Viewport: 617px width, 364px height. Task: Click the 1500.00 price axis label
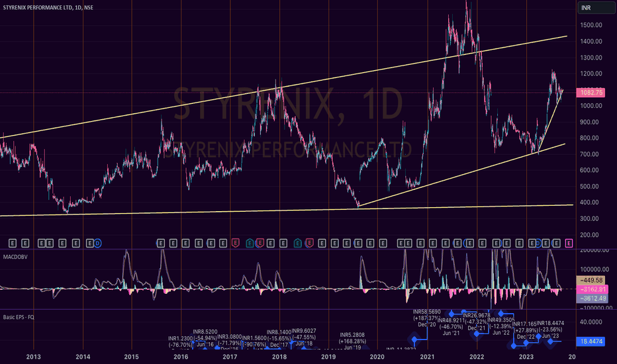[591, 24]
